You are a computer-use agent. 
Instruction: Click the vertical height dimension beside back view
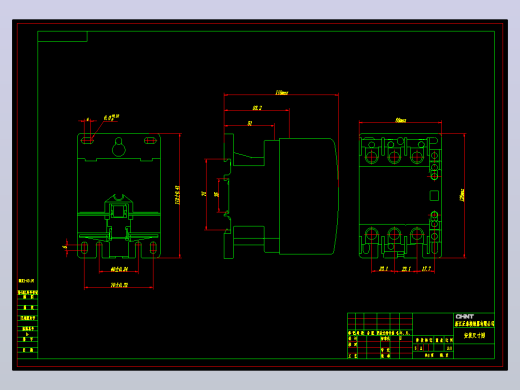coord(177,195)
